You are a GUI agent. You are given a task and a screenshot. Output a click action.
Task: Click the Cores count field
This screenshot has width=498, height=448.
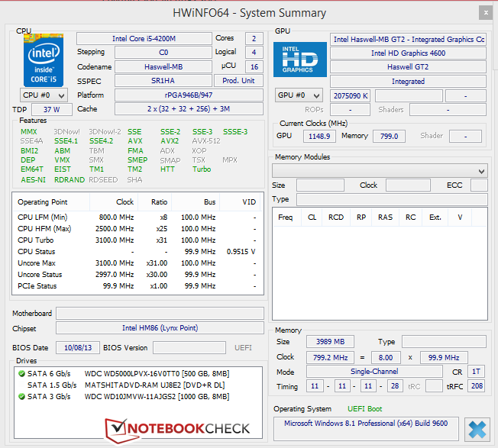(254, 39)
